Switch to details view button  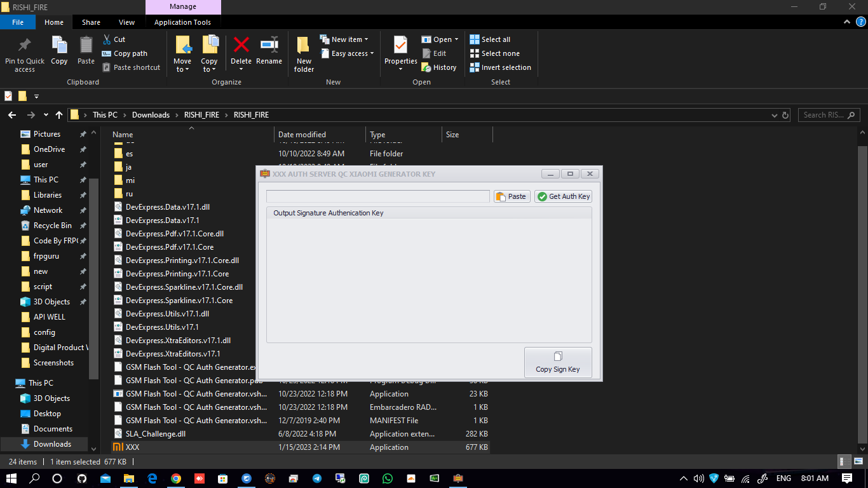tap(844, 462)
